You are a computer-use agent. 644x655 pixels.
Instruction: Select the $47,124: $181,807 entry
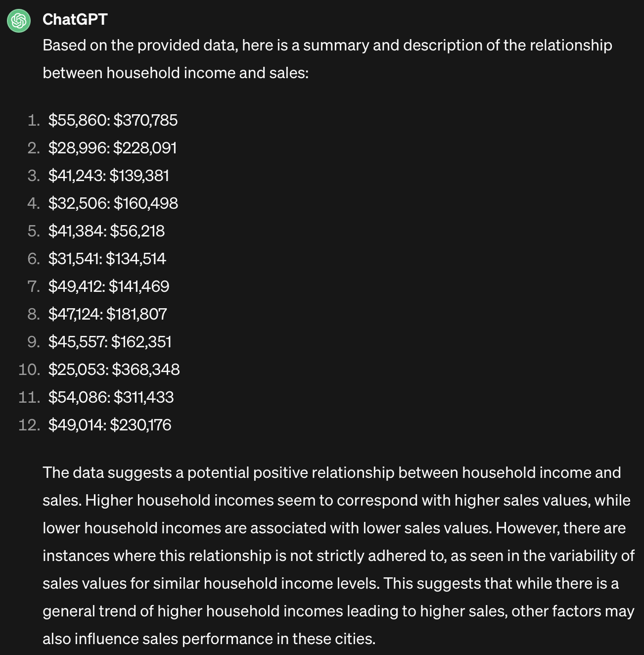tap(107, 314)
